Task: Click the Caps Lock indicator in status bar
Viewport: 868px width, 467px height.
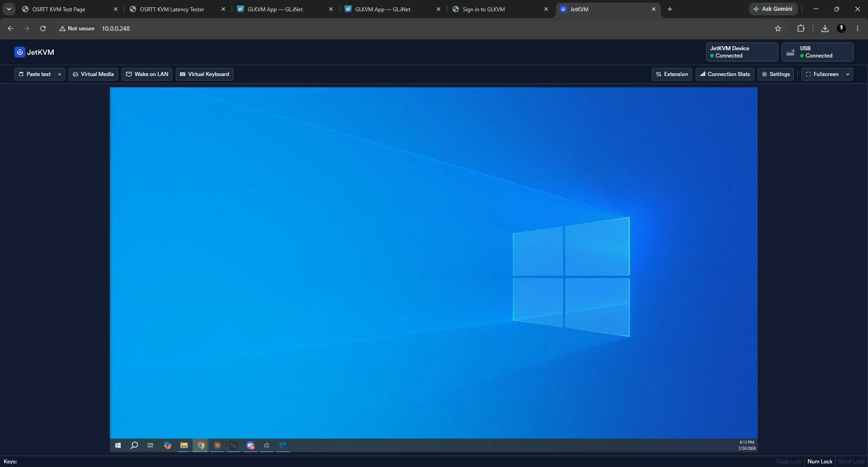Action: 789,462
